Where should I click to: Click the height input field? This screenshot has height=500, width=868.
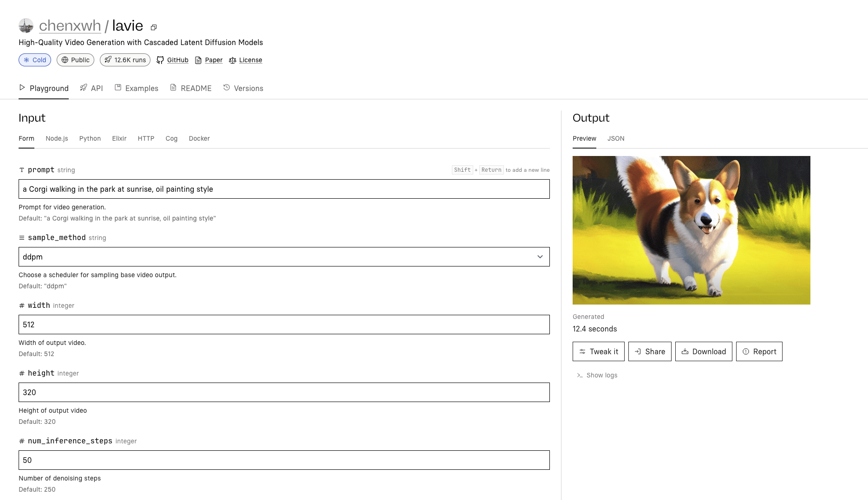coord(284,392)
